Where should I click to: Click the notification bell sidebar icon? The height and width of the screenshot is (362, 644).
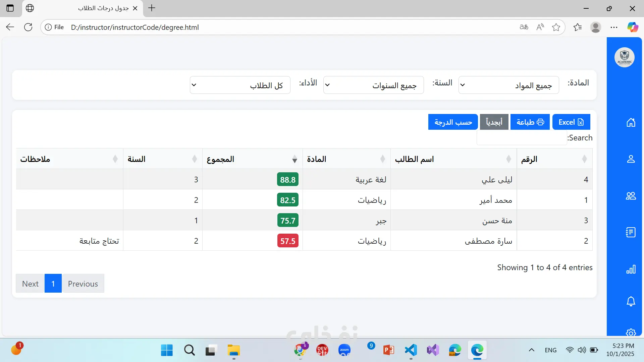[x=631, y=301]
